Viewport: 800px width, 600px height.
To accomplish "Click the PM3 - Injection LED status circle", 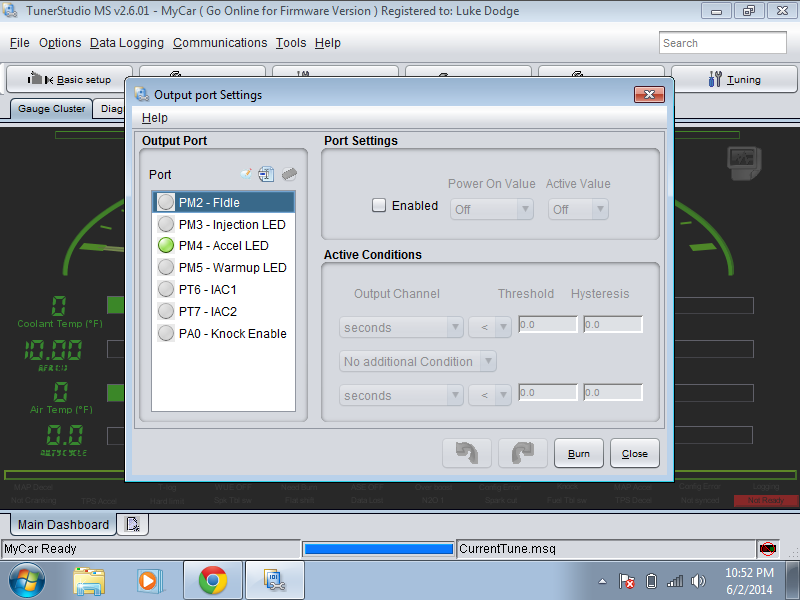I will [166, 224].
